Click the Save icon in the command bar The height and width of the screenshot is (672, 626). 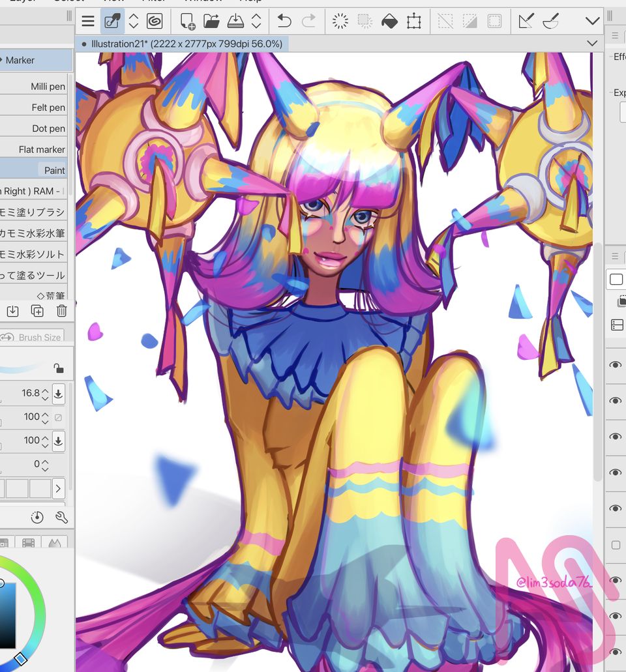point(235,22)
